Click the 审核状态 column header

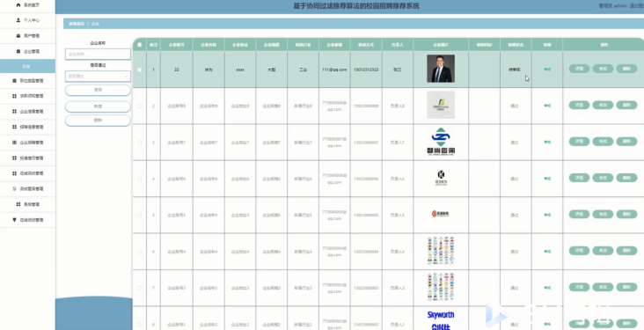click(516, 45)
